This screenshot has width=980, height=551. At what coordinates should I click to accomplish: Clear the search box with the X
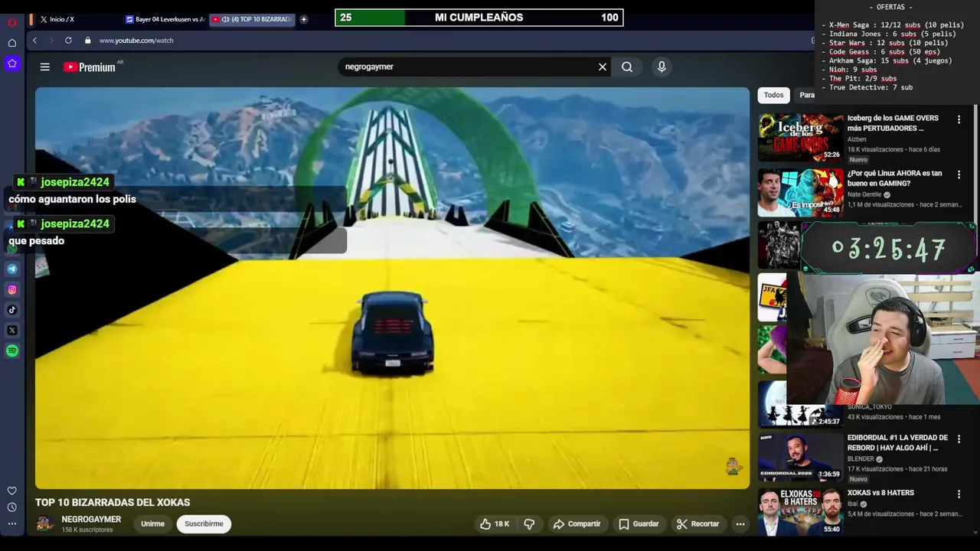pos(603,67)
